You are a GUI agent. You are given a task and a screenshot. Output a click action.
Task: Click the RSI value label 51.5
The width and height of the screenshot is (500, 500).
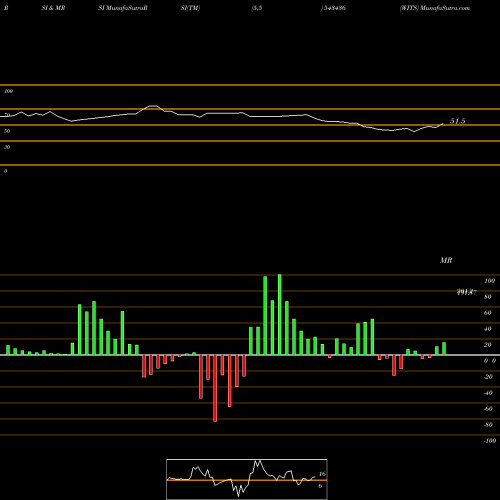457,121
